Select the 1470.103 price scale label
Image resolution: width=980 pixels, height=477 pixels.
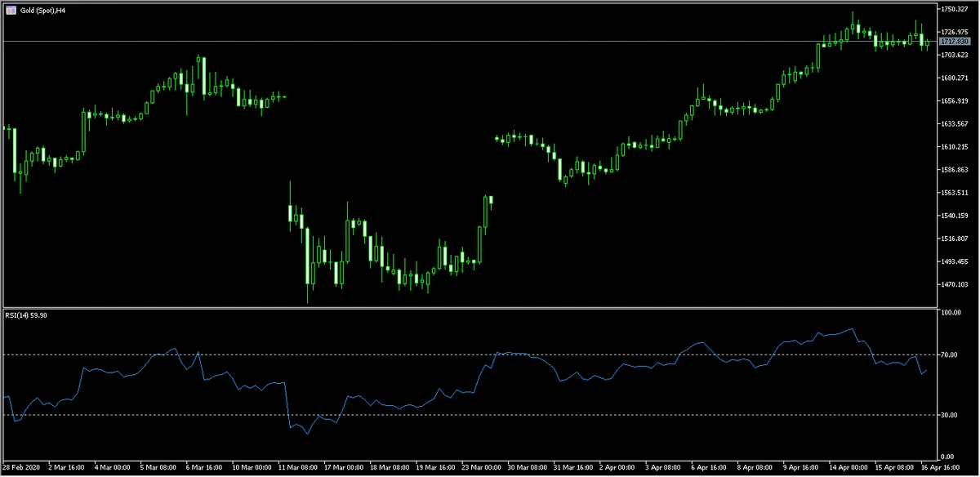pyautogui.click(x=955, y=284)
